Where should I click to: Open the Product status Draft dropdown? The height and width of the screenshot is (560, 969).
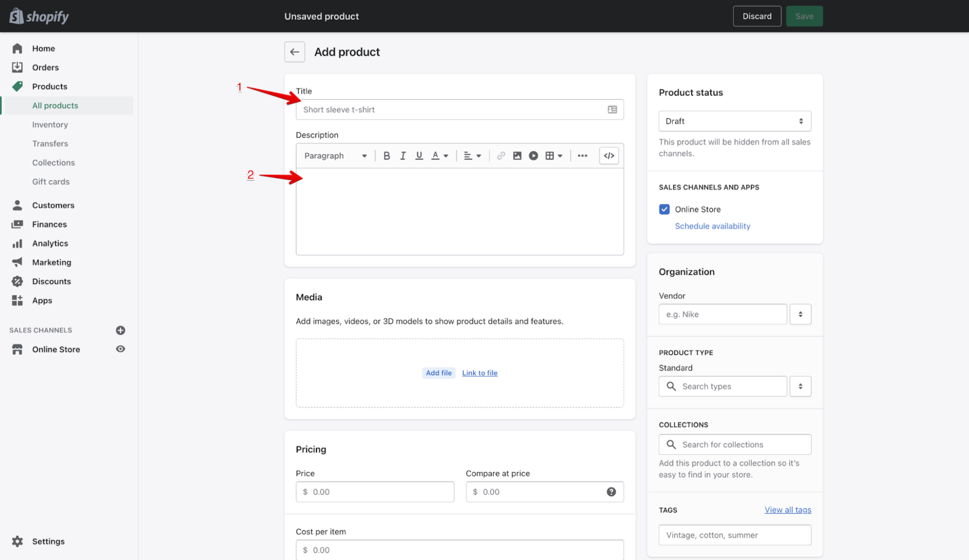pos(734,121)
